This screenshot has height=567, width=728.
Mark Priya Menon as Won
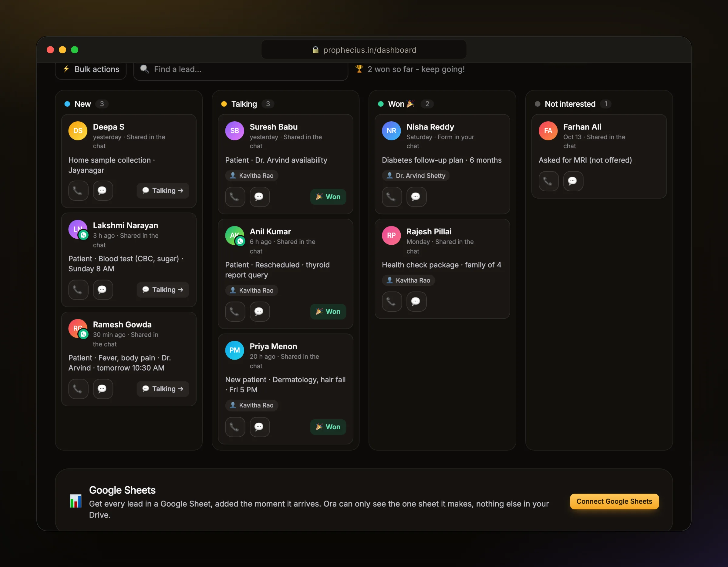[328, 427]
